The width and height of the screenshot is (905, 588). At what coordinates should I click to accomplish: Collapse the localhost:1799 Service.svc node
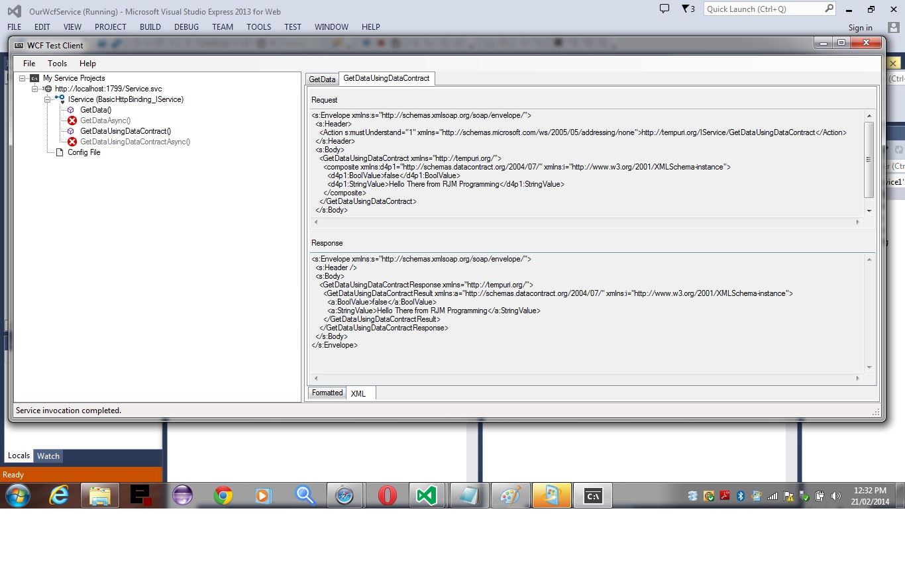click(35, 89)
